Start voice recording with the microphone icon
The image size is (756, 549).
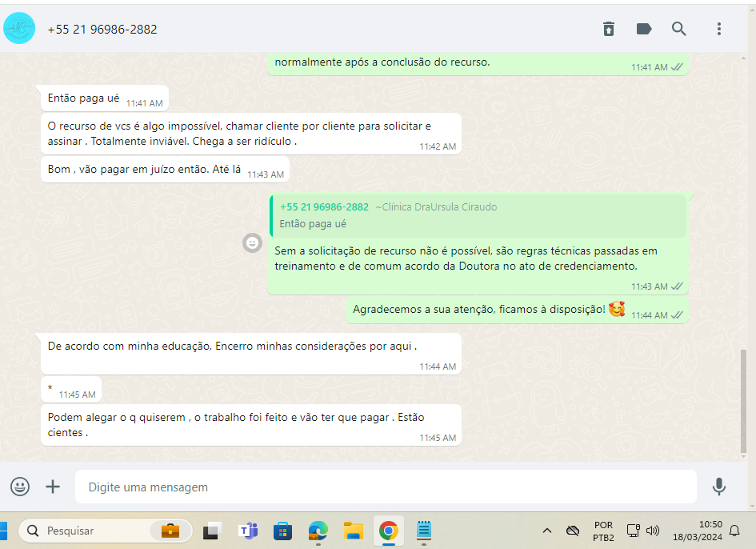[719, 487]
